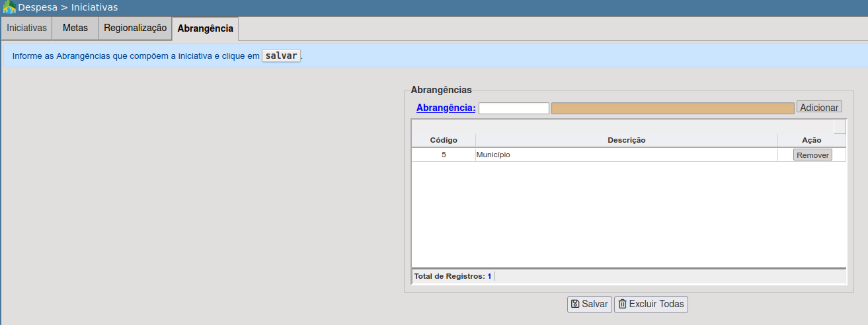
Task: Focus the Abrangência code input field
Action: click(x=514, y=108)
